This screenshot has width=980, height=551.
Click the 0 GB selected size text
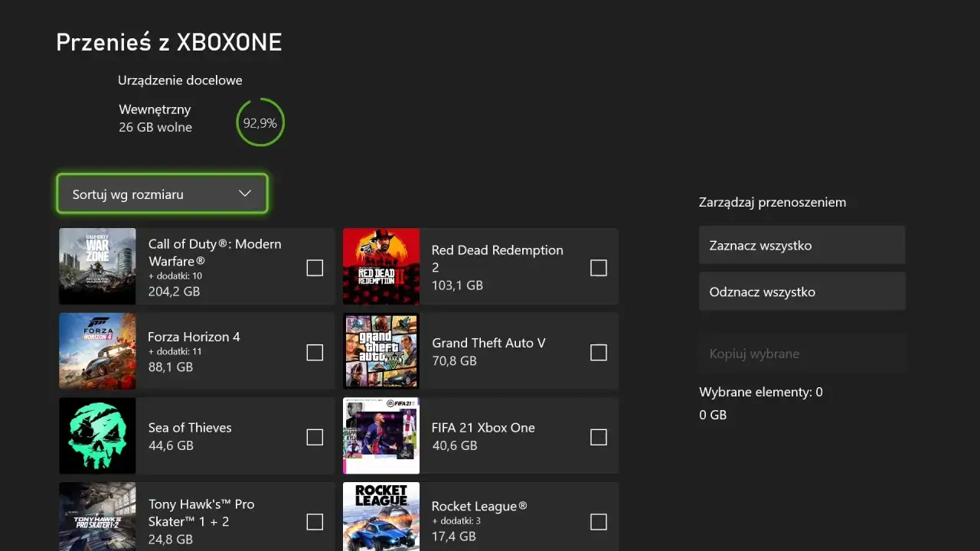click(x=713, y=415)
